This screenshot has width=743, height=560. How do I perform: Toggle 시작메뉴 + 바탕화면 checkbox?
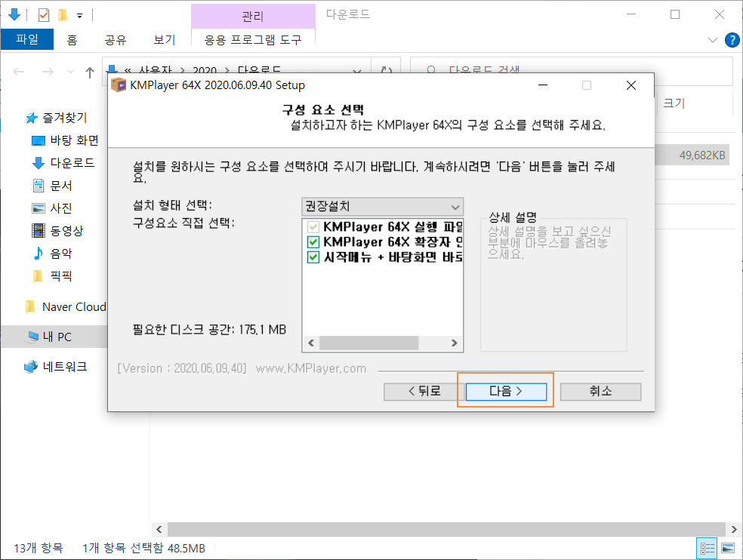[x=313, y=257]
